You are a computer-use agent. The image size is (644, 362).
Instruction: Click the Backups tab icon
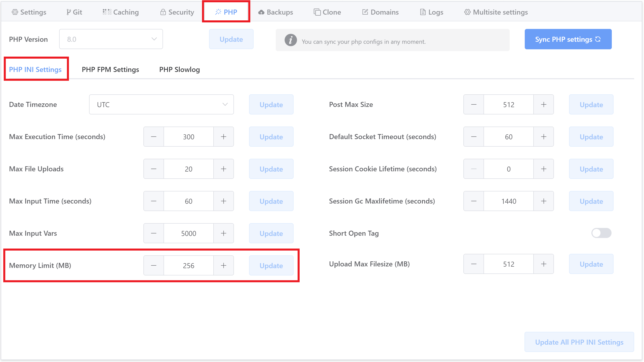coord(261,12)
